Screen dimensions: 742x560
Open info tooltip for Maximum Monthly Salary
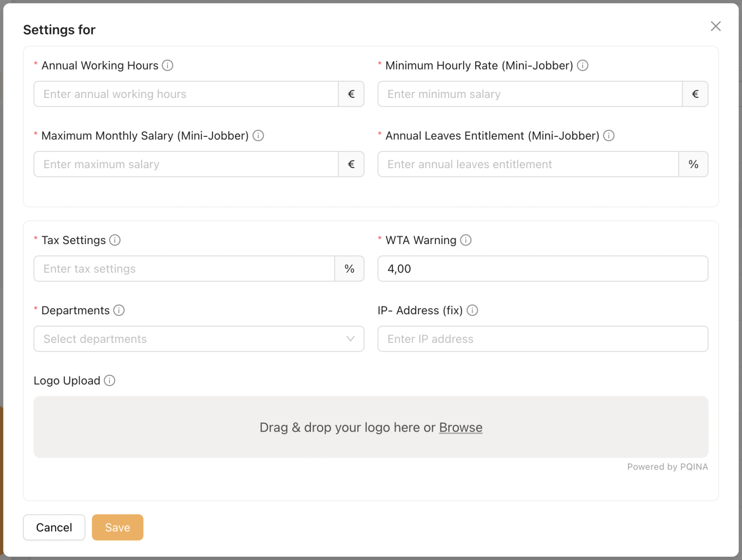pyautogui.click(x=258, y=135)
